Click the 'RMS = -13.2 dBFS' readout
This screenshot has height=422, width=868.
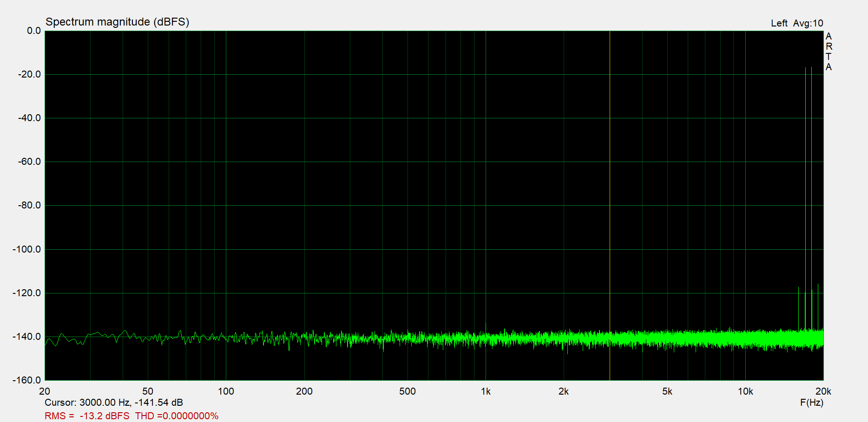pyautogui.click(x=87, y=416)
